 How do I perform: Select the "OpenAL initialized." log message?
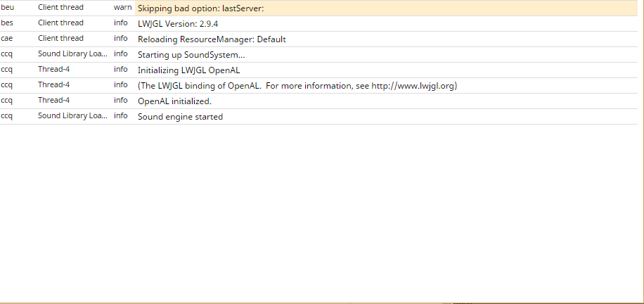(174, 101)
